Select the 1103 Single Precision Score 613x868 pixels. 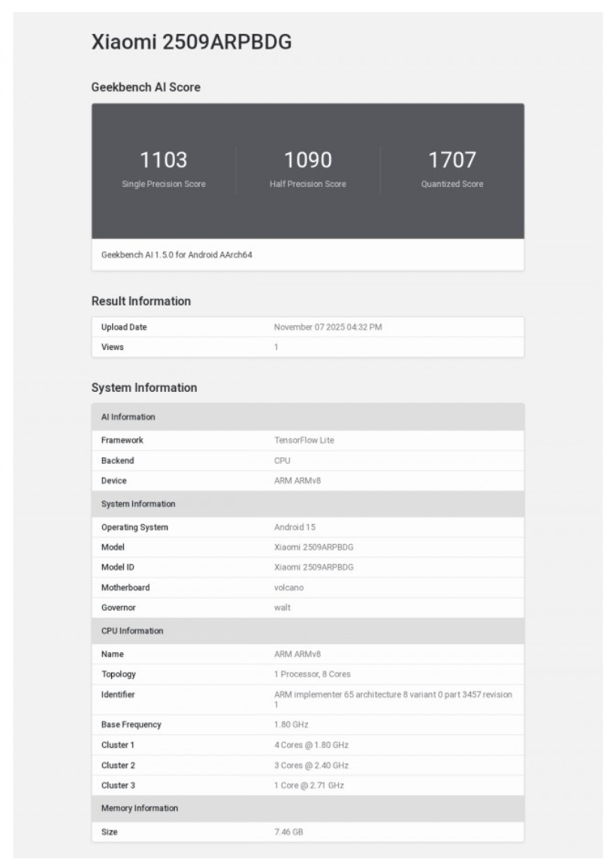(x=164, y=161)
